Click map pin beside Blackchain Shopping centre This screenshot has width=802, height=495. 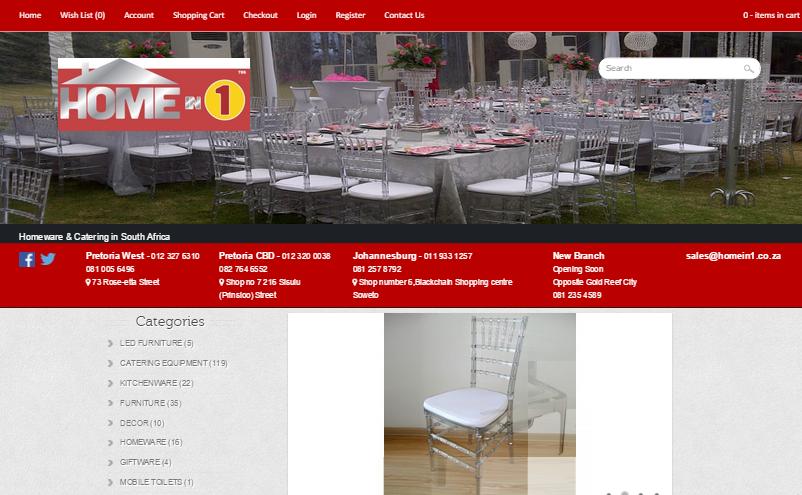(x=355, y=282)
